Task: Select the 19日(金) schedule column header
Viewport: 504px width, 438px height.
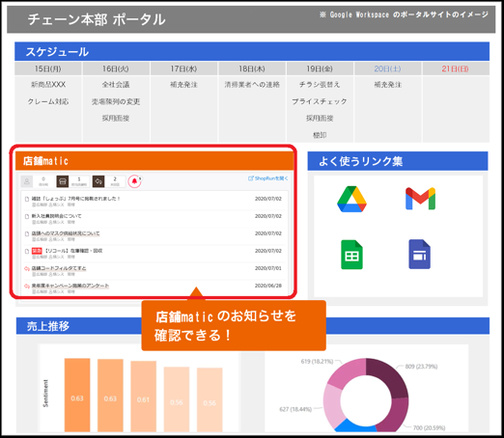Action: pyautogui.click(x=320, y=68)
